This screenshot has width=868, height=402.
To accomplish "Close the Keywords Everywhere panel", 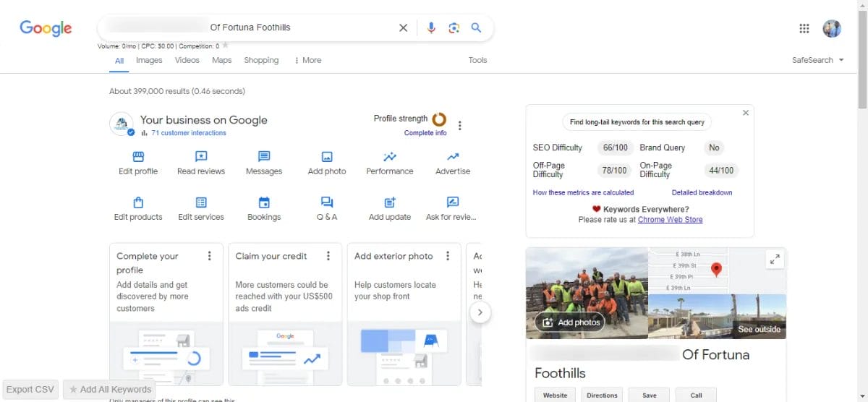I will (x=746, y=113).
